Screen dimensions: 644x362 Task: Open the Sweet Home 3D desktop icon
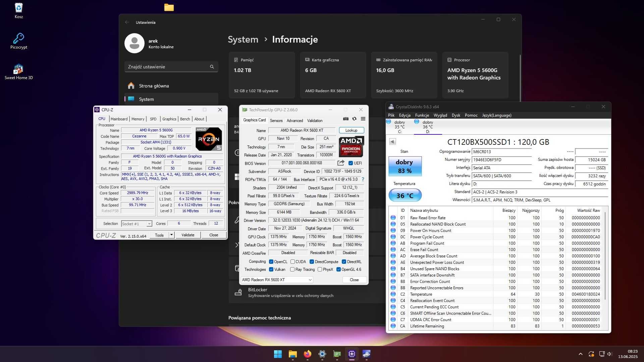19,72
